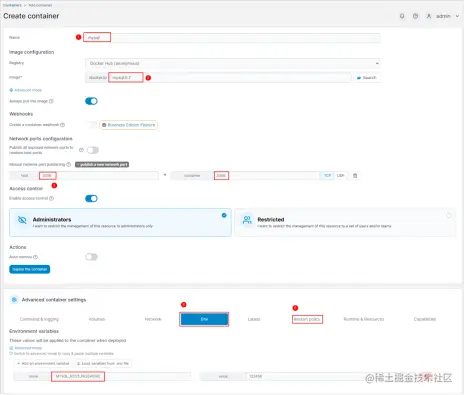The width and height of the screenshot is (464, 395).
Task: Toggle publish all exposed ports switch
Action: click(93, 150)
